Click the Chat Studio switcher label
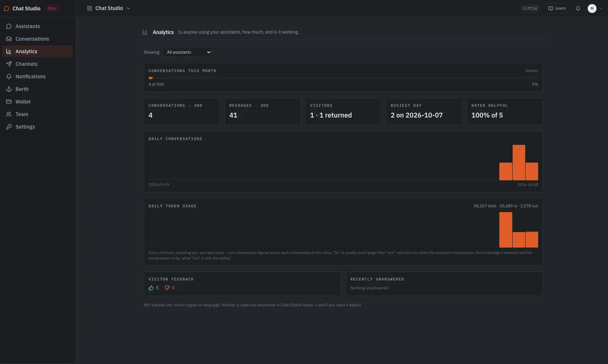This screenshot has height=364, width=608. pos(109,8)
